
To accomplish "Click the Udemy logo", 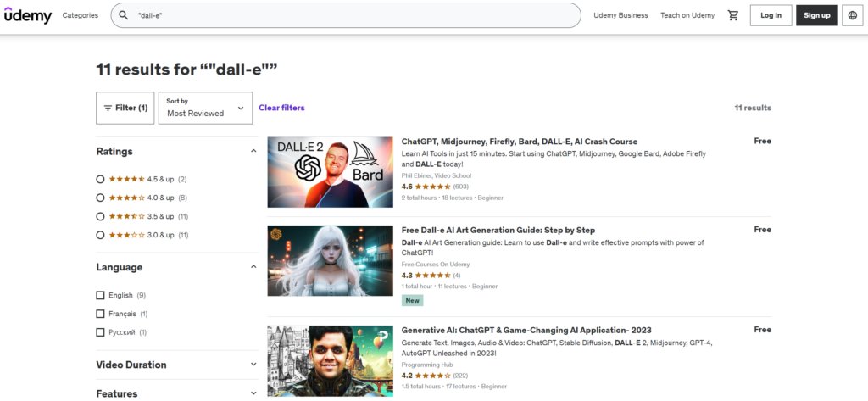I will [x=28, y=15].
